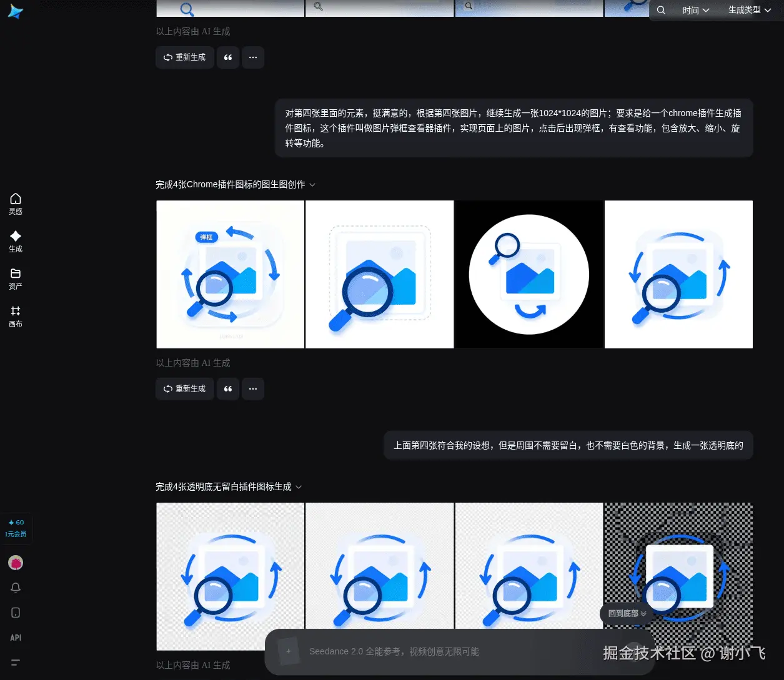Open the mobile app icon in the sidebar
The height and width of the screenshot is (680, 784).
pyautogui.click(x=16, y=613)
